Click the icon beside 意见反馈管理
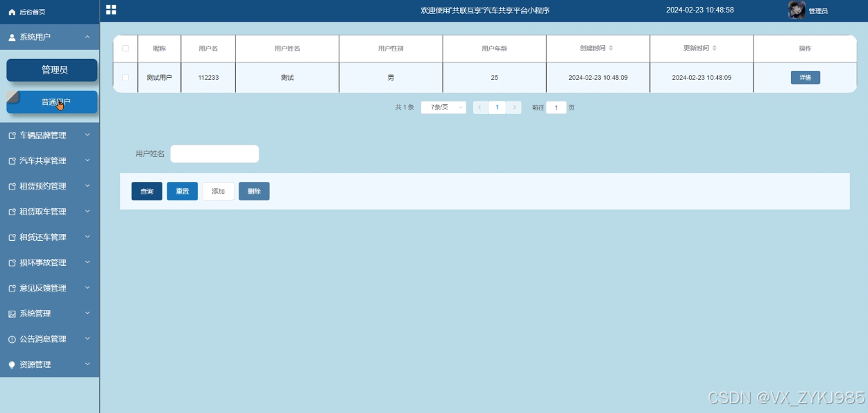This screenshot has width=868, height=413. (12, 288)
